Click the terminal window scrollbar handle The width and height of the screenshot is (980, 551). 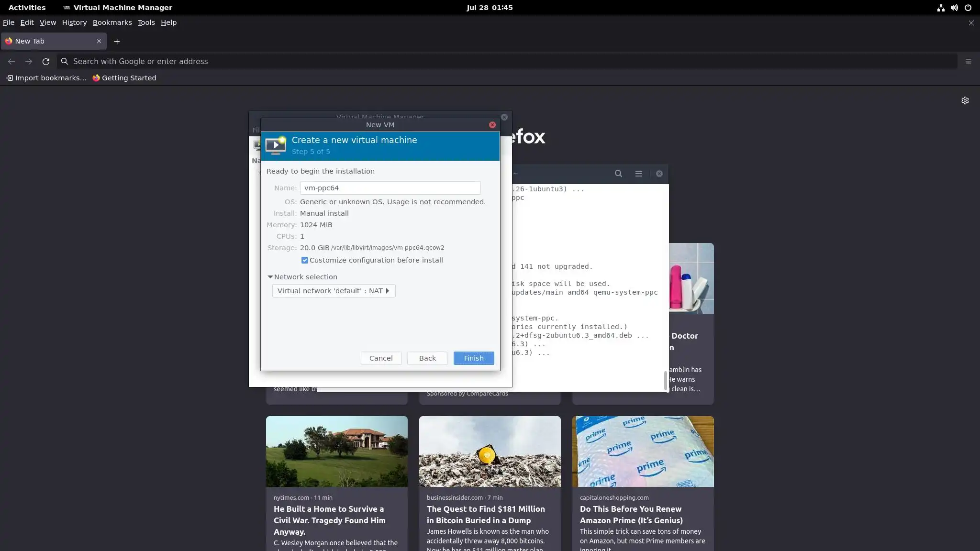[665, 380]
